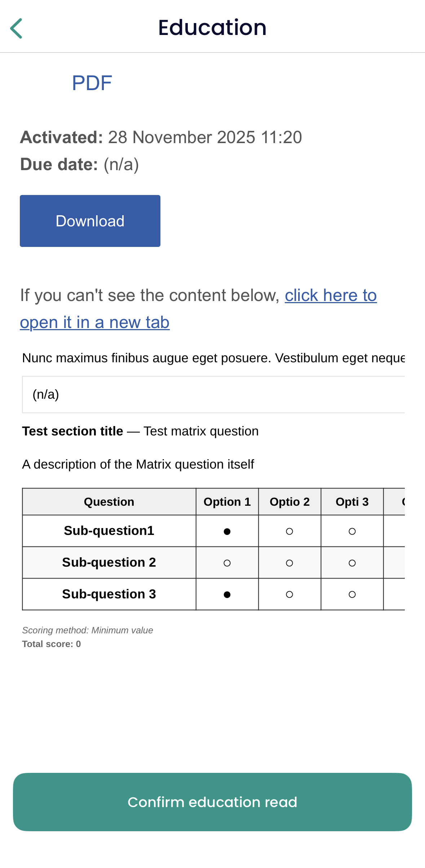
Task: Click the PDF heading
Action: (x=92, y=83)
